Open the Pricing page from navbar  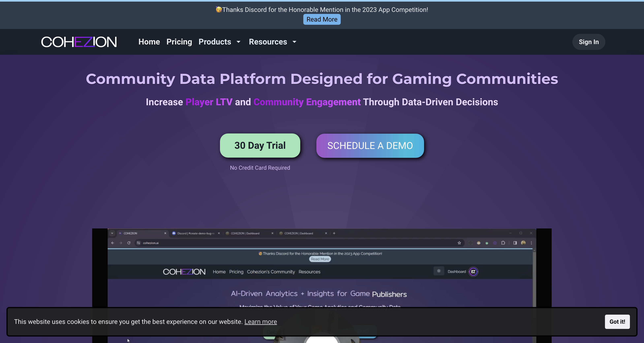coord(179,42)
